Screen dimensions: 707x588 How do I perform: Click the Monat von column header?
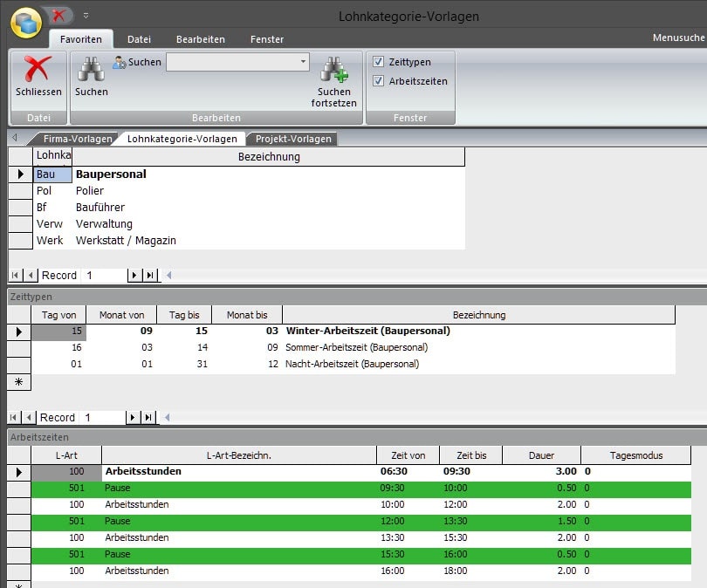(x=121, y=315)
